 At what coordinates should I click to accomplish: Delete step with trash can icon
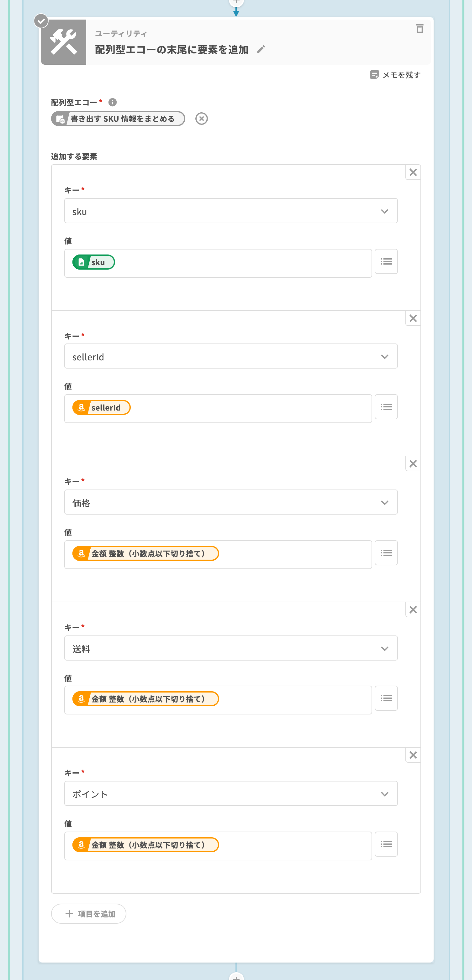(x=419, y=29)
